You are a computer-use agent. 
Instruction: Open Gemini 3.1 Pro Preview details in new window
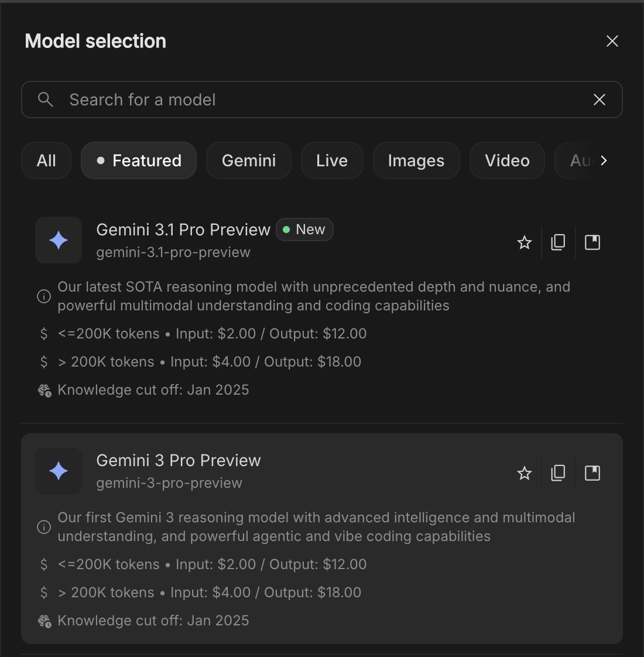(592, 242)
